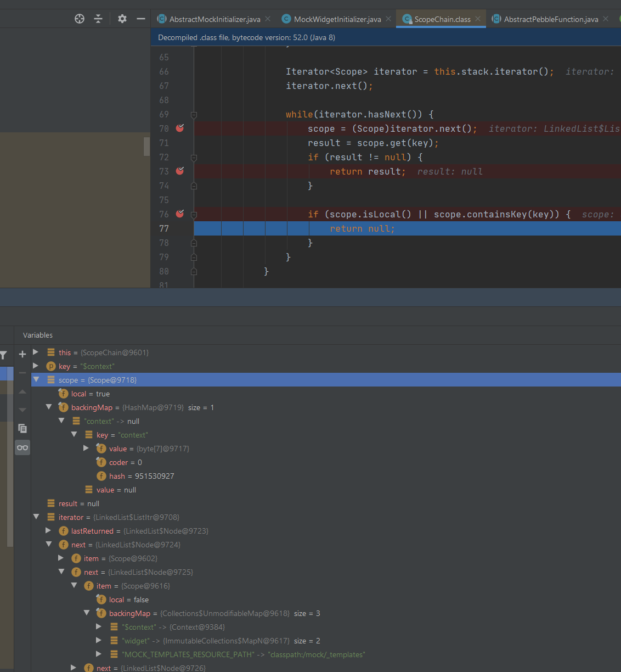Collapse the "context" -> null entry
621x672 pixels.
coord(61,421)
